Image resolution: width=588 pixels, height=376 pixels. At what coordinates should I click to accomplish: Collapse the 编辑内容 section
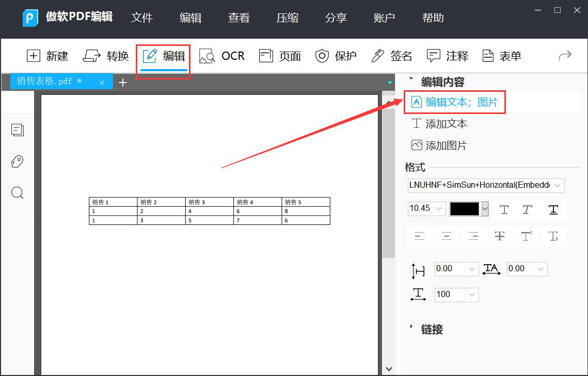(411, 78)
